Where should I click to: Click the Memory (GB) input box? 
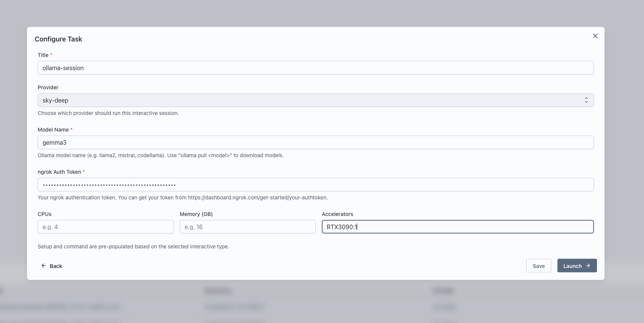click(248, 227)
